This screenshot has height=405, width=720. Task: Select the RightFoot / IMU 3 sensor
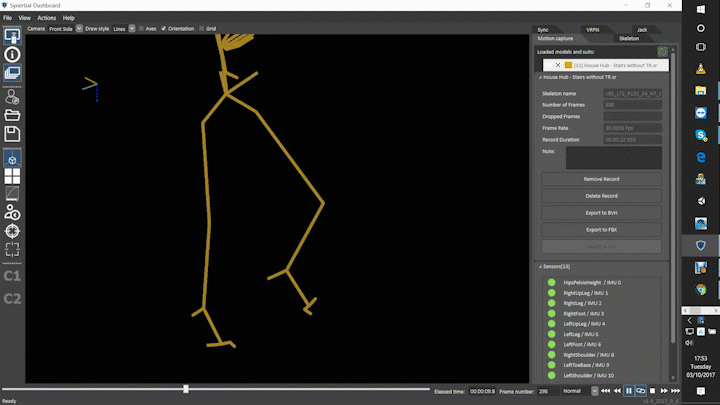[x=584, y=314]
